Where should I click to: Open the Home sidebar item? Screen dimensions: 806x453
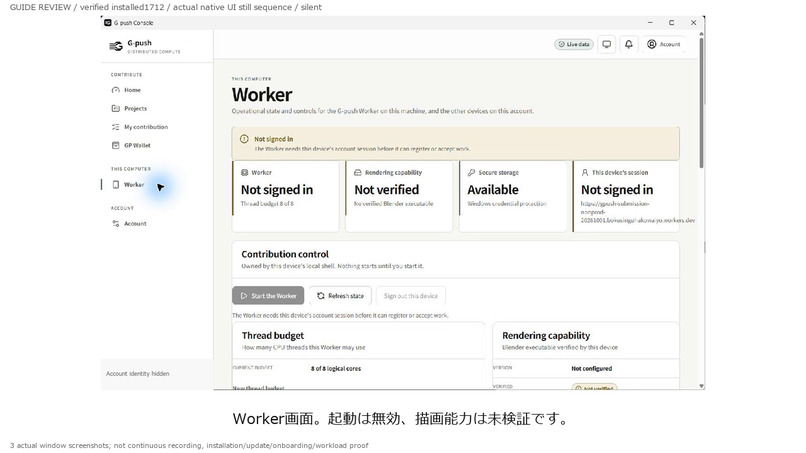126,90
